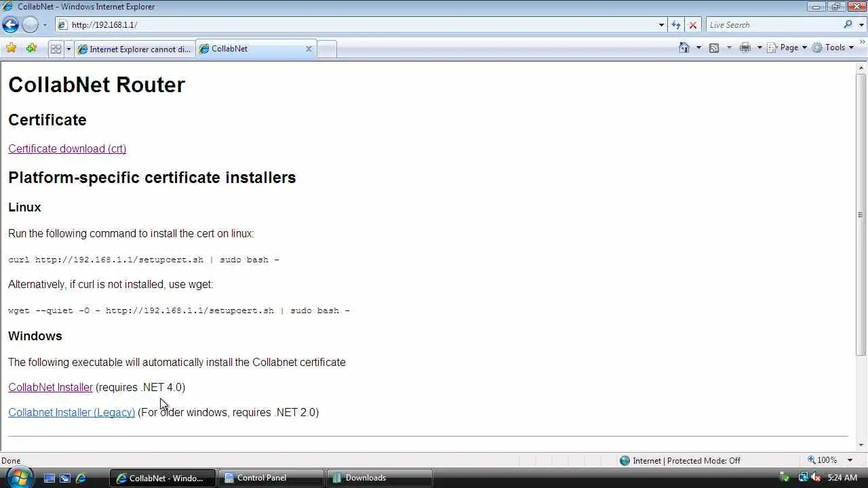Image resolution: width=868 pixels, height=488 pixels.
Task: Open a new blank tab
Action: [327, 49]
